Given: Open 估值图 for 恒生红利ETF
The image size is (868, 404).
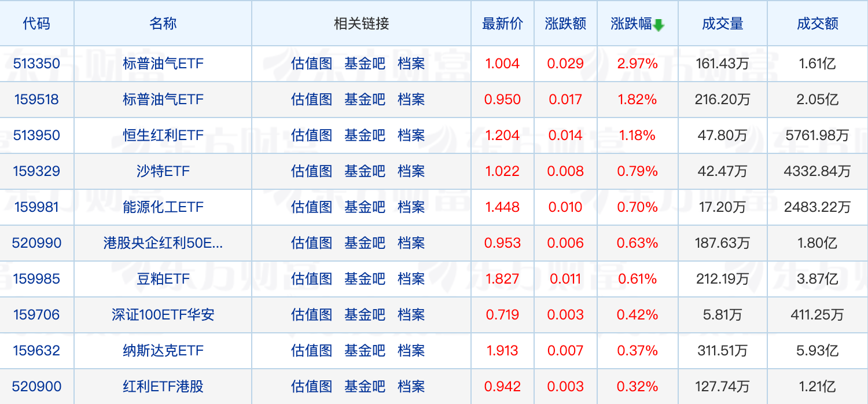Looking at the screenshot, I should pyautogui.click(x=312, y=135).
